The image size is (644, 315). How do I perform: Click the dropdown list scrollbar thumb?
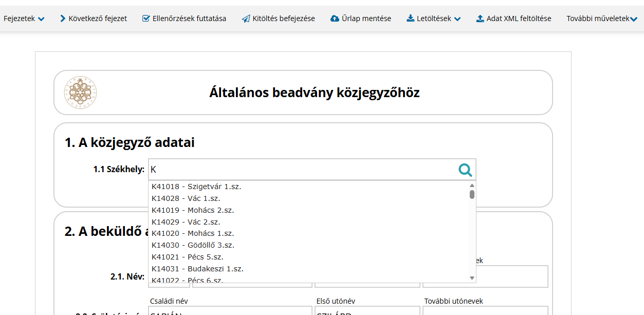[472, 194]
